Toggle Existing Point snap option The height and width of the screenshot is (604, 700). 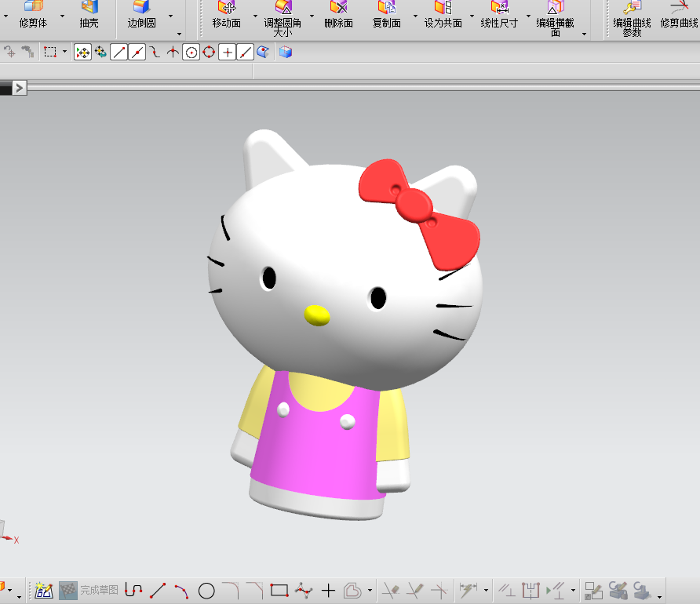click(228, 53)
